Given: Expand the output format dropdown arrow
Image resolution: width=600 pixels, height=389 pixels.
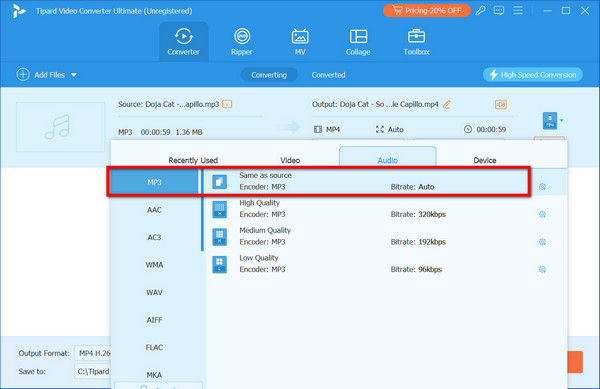Looking at the screenshot, I should point(561,120).
